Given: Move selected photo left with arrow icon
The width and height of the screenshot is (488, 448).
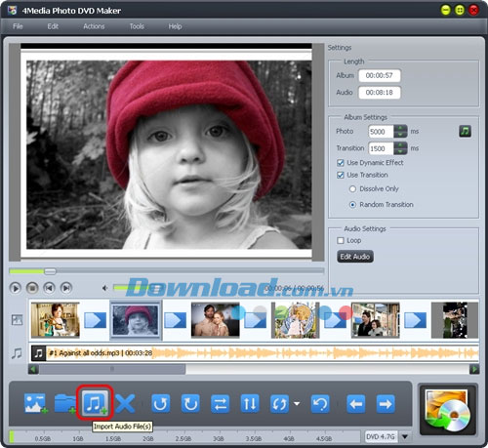Looking at the screenshot, I should tap(356, 403).
